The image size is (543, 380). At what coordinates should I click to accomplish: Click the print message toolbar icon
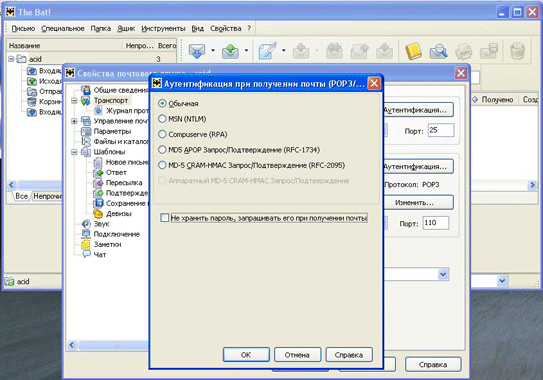(x=464, y=51)
